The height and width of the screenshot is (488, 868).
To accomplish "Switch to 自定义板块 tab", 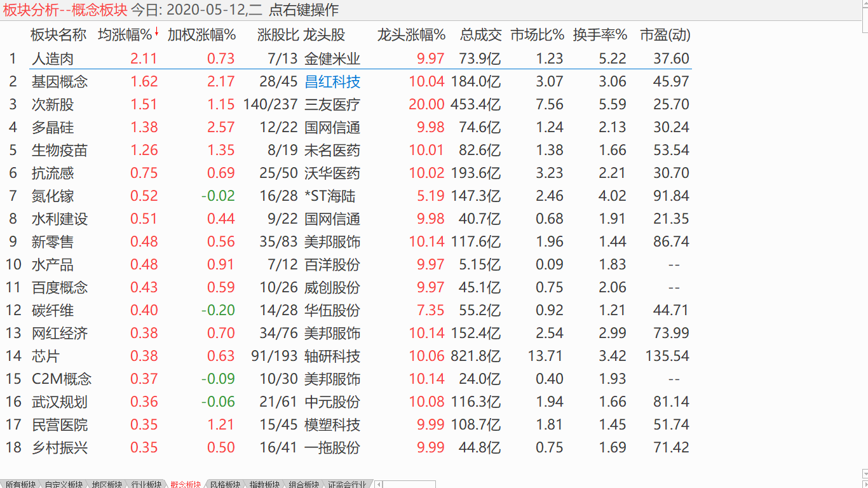I will click(63, 484).
